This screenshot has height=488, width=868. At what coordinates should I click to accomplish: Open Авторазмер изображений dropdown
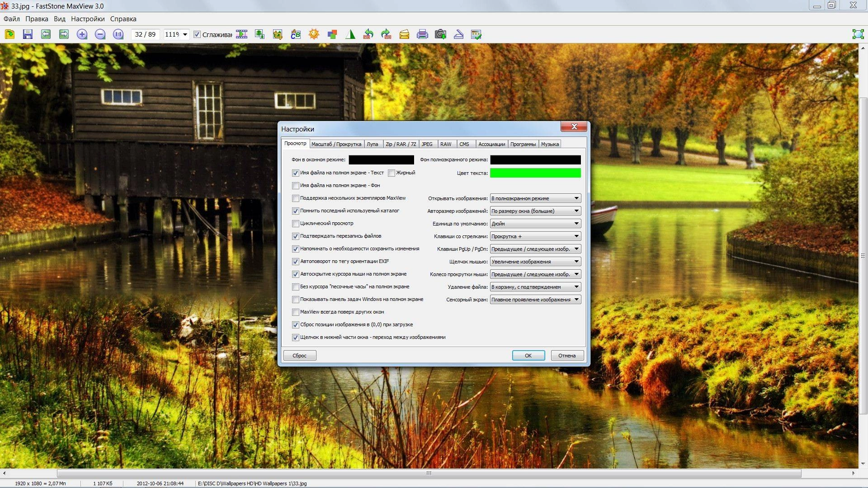535,211
